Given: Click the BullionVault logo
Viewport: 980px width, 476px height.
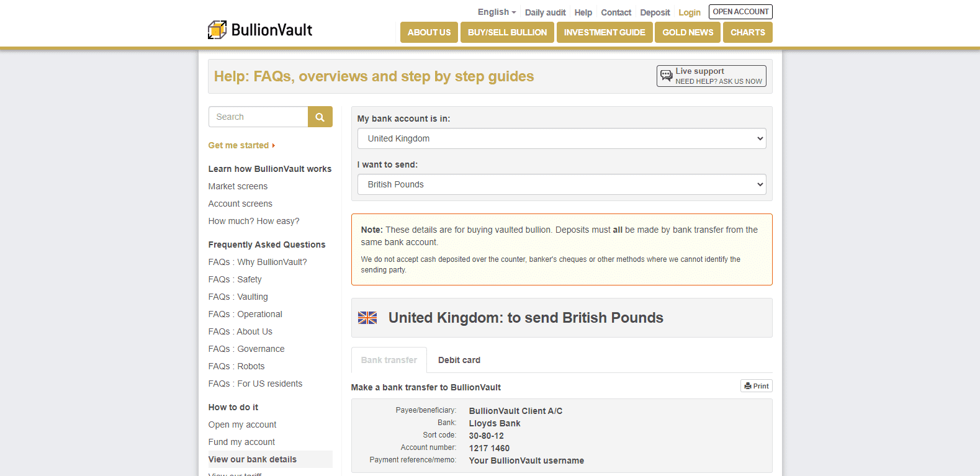Looking at the screenshot, I should coord(259,29).
